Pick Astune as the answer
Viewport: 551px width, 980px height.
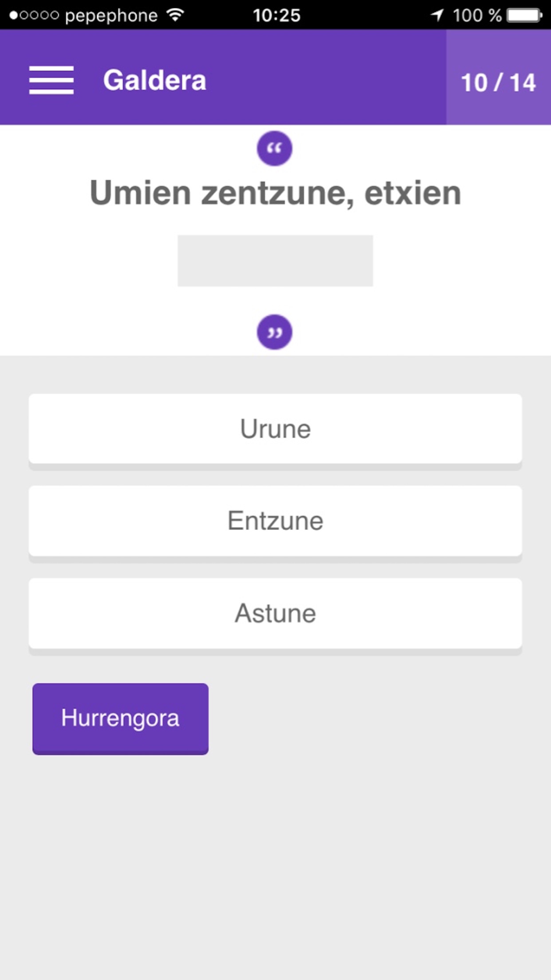275,613
